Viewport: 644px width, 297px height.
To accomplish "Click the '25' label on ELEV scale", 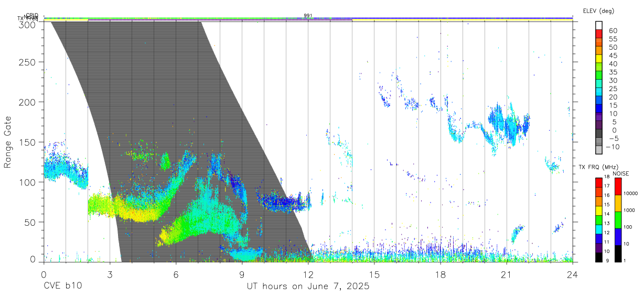I will (x=613, y=89).
